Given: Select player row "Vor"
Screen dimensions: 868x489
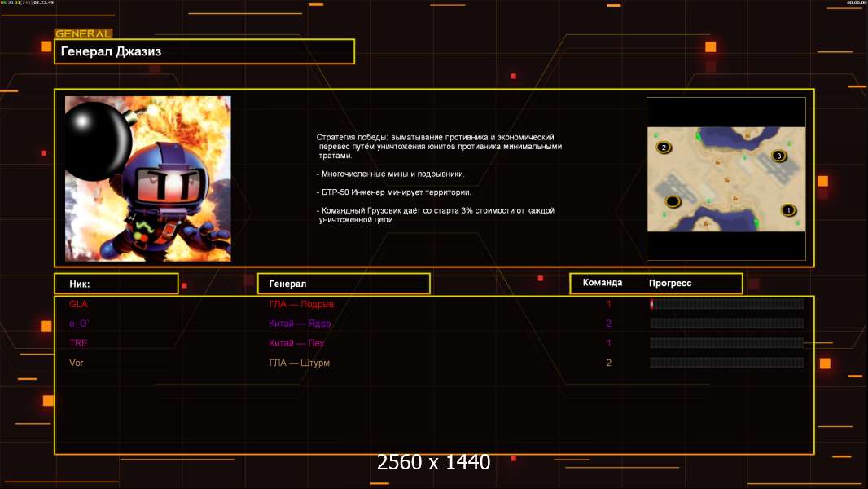Looking at the screenshot, I should tap(434, 363).
